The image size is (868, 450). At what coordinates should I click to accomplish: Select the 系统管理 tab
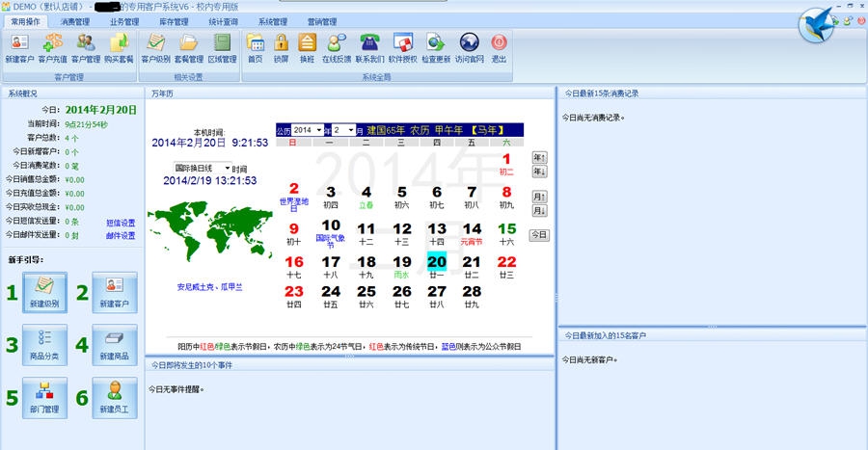click(272, 21)
